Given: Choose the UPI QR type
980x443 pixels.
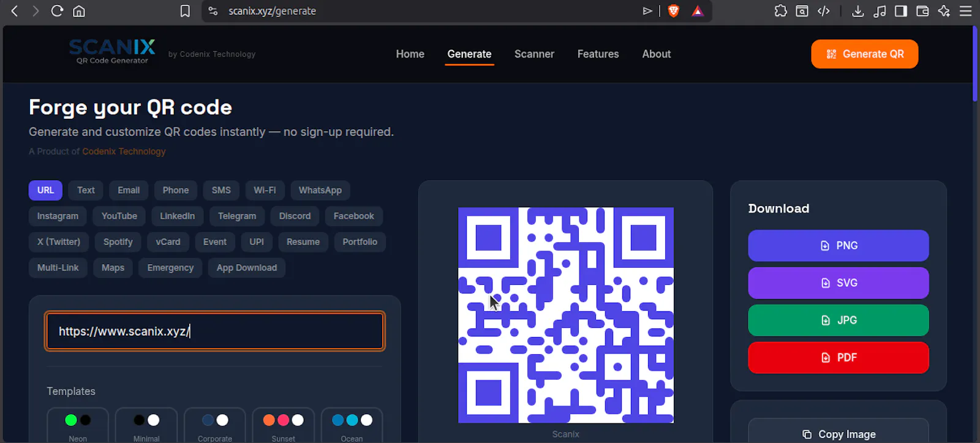Looking at the screenshot, I should pos(257,242).
